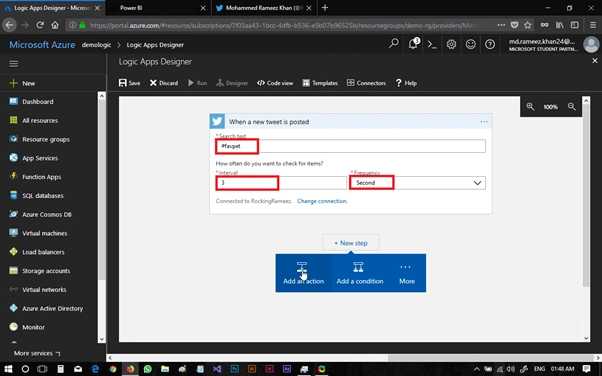
Task: Open Help in the designer toolbar
Action: pyautogui.click(x=406, y=83)
